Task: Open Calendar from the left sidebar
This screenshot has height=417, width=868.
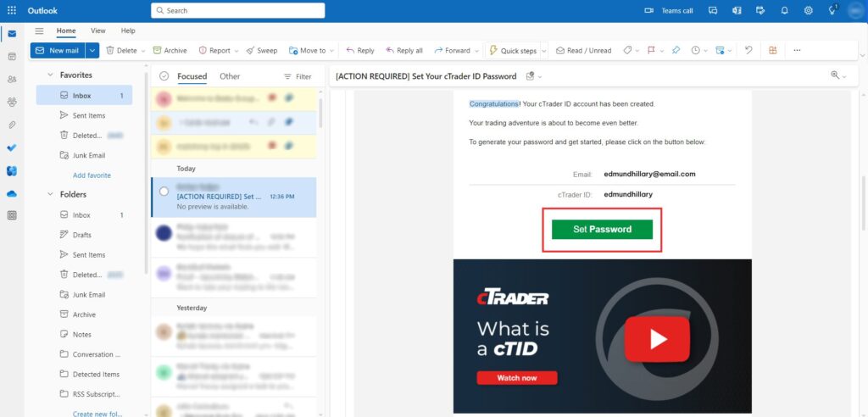Action: click(12, 57)
